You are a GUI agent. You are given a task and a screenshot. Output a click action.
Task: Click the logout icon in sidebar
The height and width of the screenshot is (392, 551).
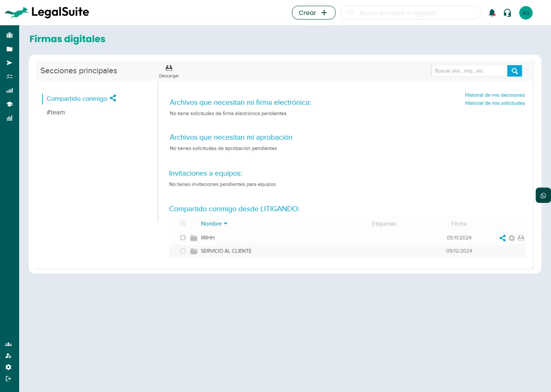pyautogui.click(x=8, y=379)
